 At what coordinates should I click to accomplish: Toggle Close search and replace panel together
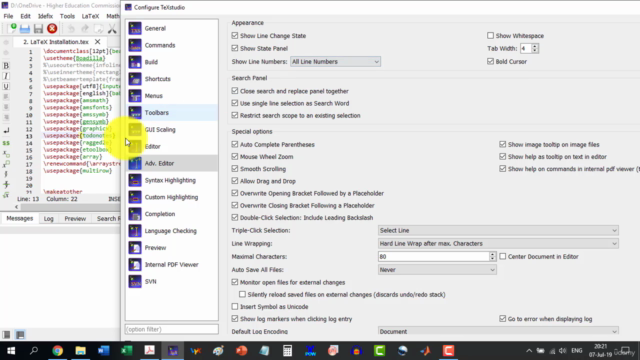(235, 91)
